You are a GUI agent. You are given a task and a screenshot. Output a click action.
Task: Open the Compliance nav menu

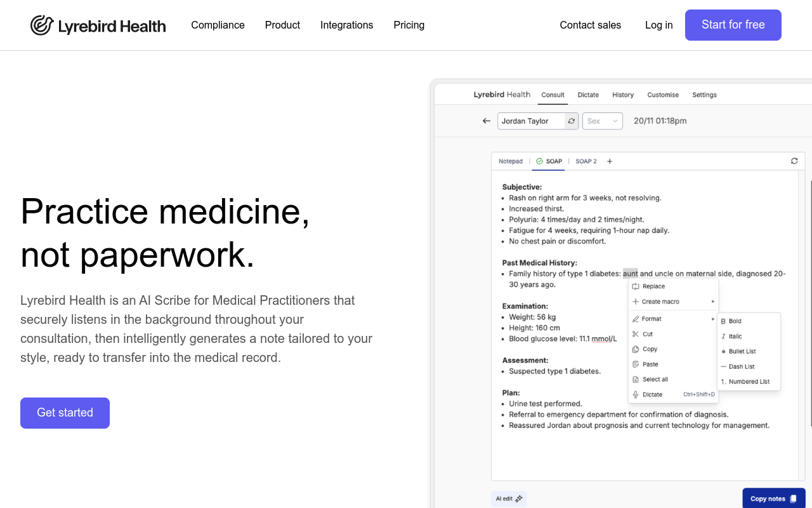(218, 25)
